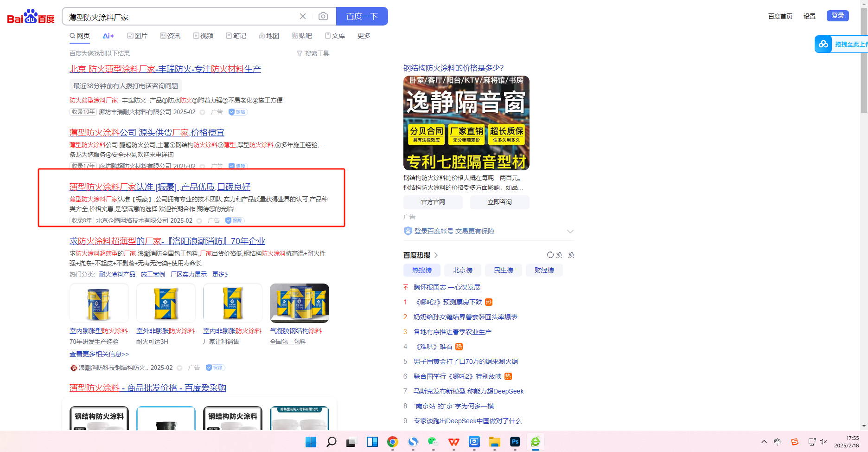Open 设置 menu in header
868x452 pixels.
[810, 16]
